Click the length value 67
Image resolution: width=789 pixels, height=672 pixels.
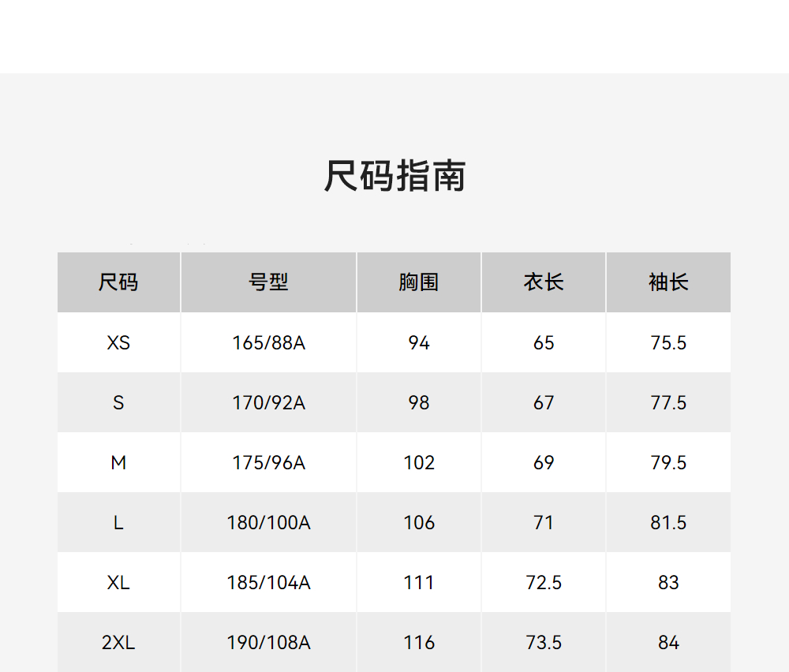[544, 403]
